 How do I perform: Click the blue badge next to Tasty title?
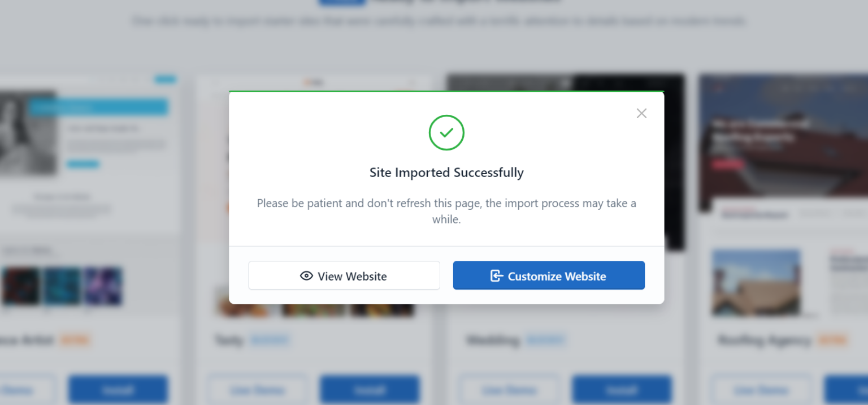(270, 340)
